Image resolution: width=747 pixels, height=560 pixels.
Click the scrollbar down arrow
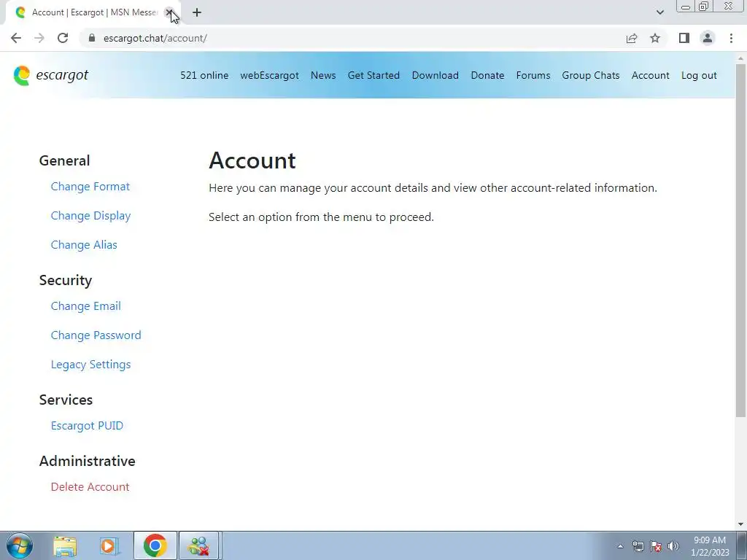740,525
